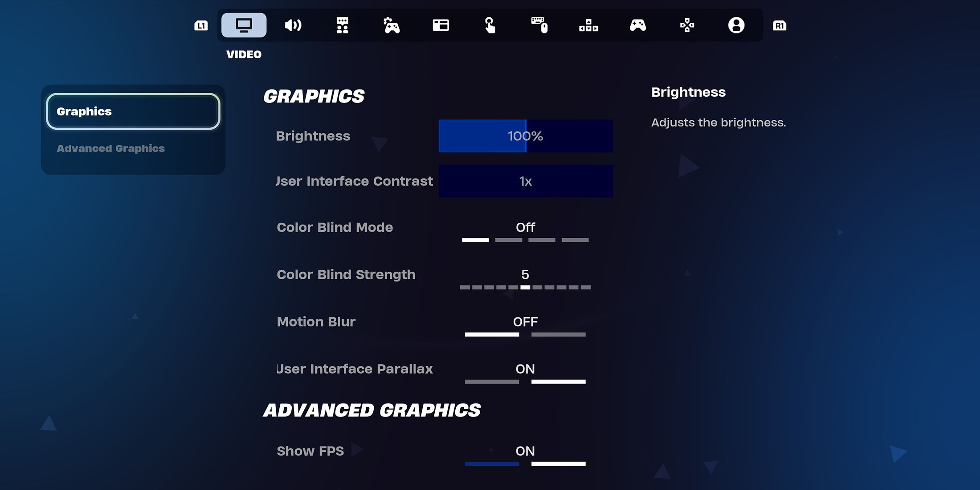Click the Color Blind Strength value field
Screen dimensions: 980x490
coord(525,274)
